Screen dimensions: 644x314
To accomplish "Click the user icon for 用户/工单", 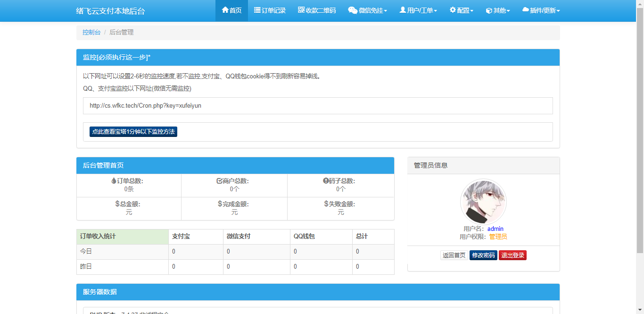I will point(403,10).
